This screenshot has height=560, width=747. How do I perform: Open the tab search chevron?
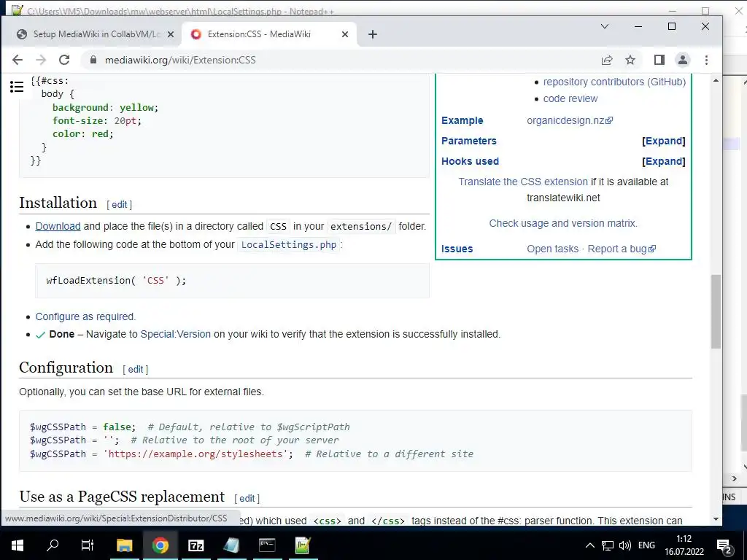click(x=605, y=27)
